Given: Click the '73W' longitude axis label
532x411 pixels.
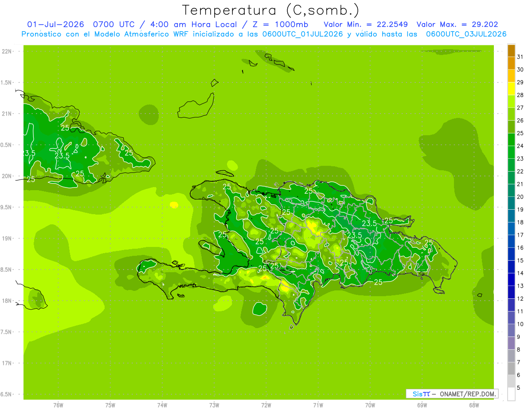Looking at the screenshot, I should (214, 405).
